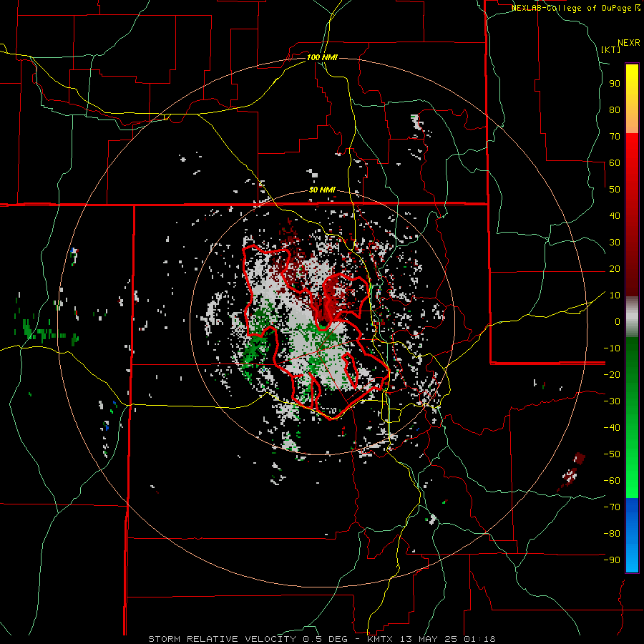
Task: Click the -70 value on velocity scale
Action: [x=612, y=507]
